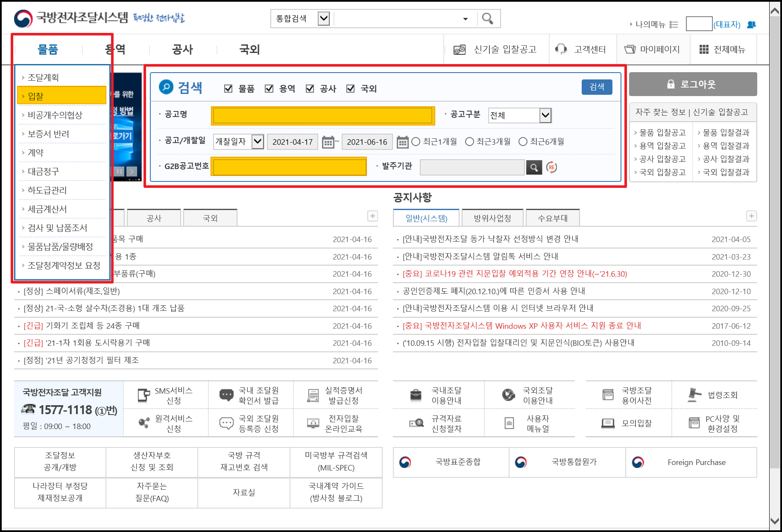Screen dimensions: 782x532
Task: Click the 모의입찰 laptop icon
Action: coord(608,423)
